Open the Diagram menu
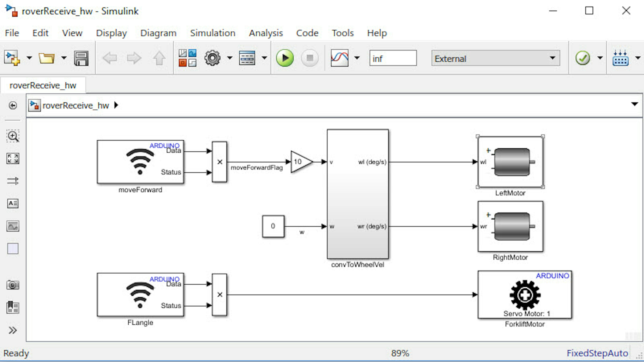Screen dimensions: 644x362 coord(158,33)
